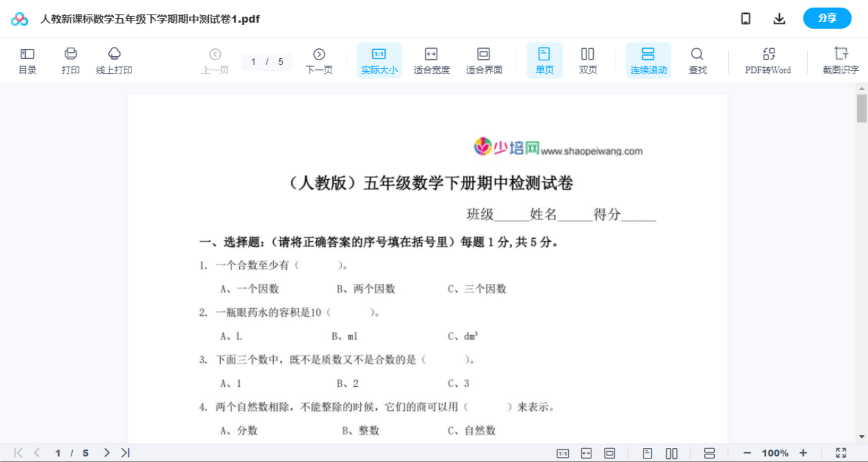
Task: Enter fullscreen via bottom-right expand icon
Action: [841, 452]
